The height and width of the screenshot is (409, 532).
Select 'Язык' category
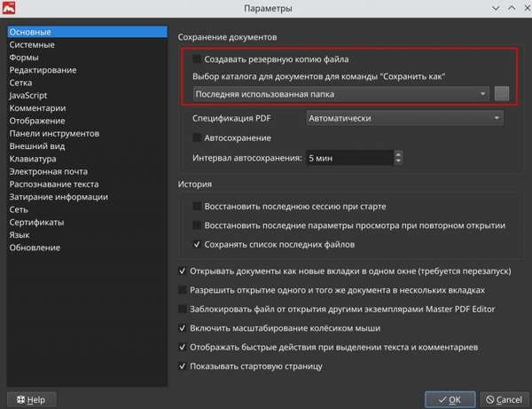pos(88,234)
